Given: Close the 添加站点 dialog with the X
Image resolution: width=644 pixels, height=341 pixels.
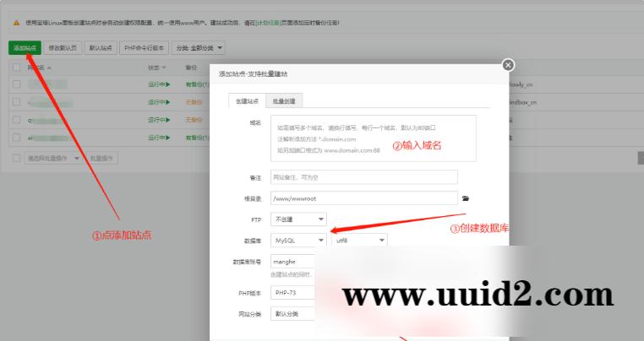Looking at the screenshot, I should pyautogui.click(x=508, y=65).
